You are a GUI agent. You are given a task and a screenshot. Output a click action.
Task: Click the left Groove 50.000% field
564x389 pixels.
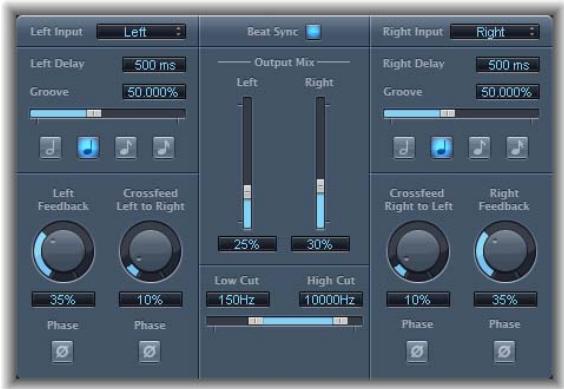tap(154, 92)
